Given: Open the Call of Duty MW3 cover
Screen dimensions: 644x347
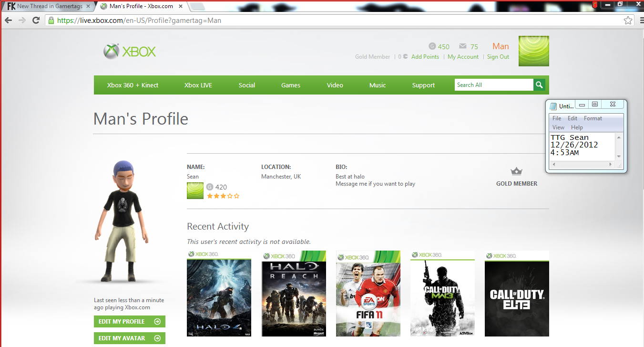Looking at the screenshot, I should click(442, 294).
